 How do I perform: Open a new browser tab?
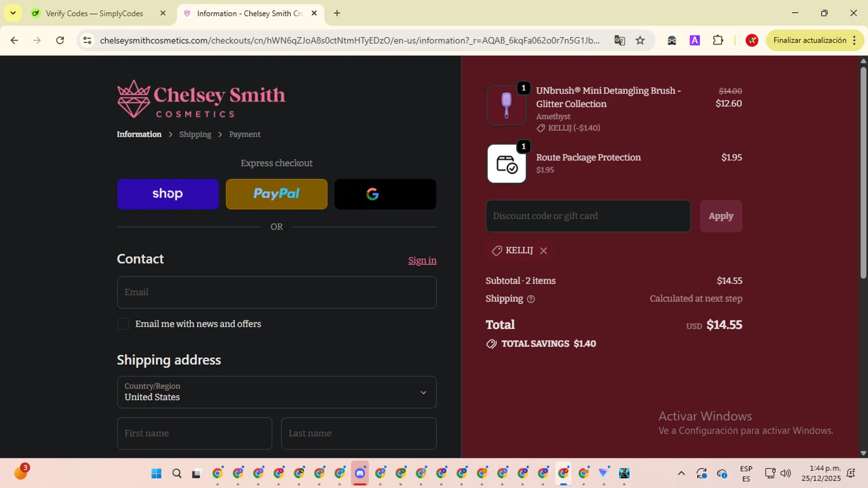pyautogui.click(x=337, y=13)
